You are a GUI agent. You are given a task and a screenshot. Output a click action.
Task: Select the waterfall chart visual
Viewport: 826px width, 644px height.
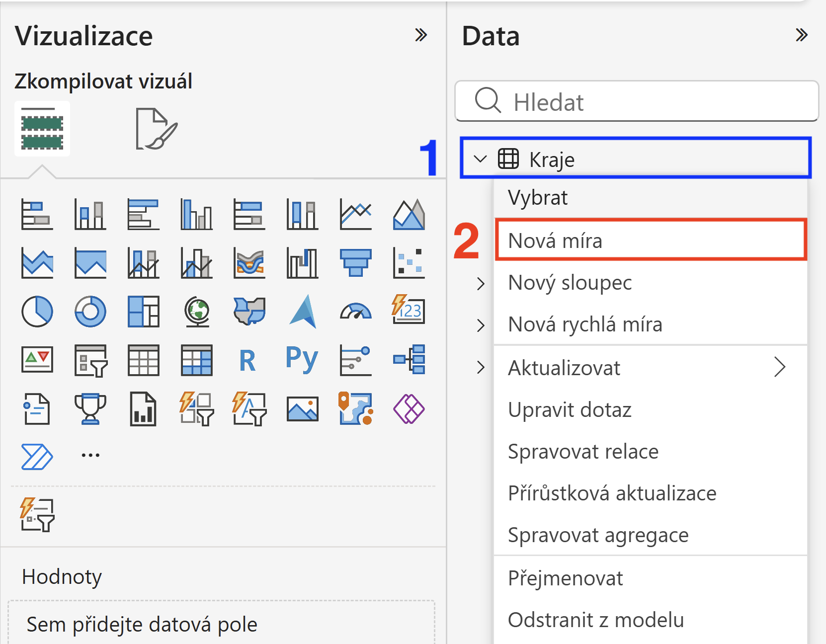tap(303, 263)
